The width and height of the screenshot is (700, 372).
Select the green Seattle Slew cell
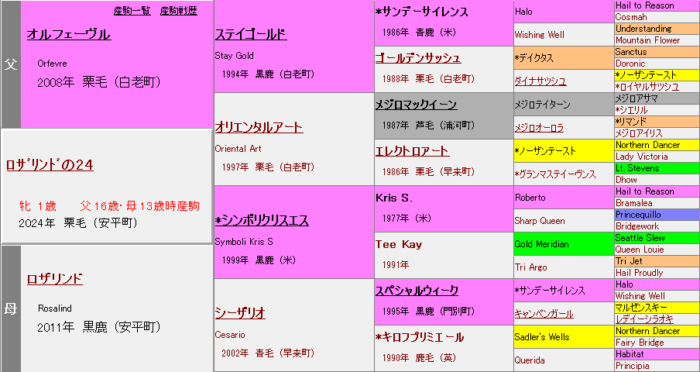pos(657,238)
